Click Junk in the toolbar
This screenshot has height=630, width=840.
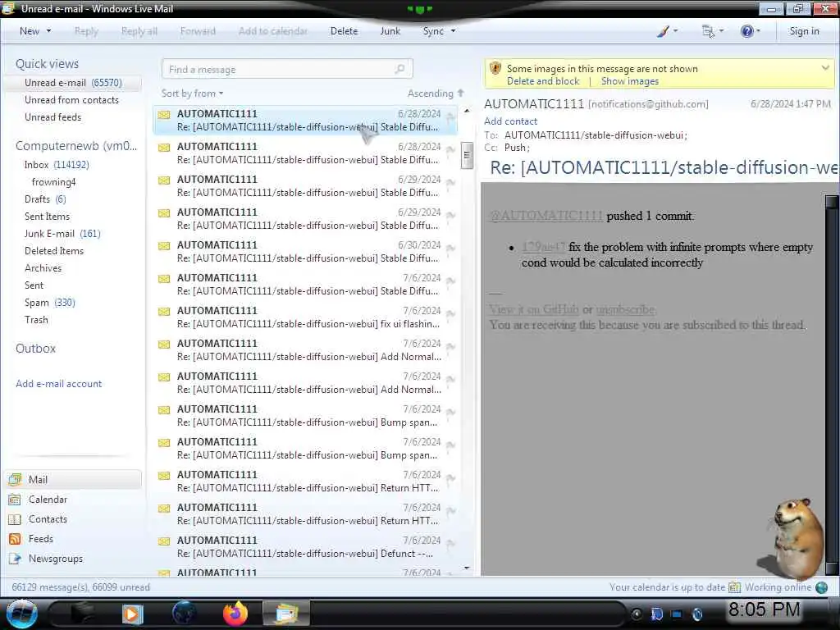tap(390, 31)
